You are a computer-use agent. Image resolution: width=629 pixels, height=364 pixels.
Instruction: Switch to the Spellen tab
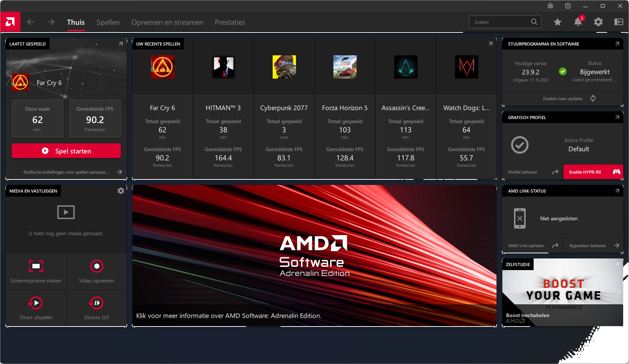(108, 22)
